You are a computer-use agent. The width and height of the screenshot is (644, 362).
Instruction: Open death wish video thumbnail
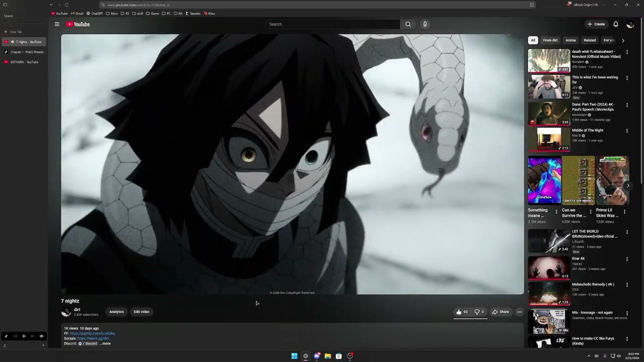(x=549, y=61)
